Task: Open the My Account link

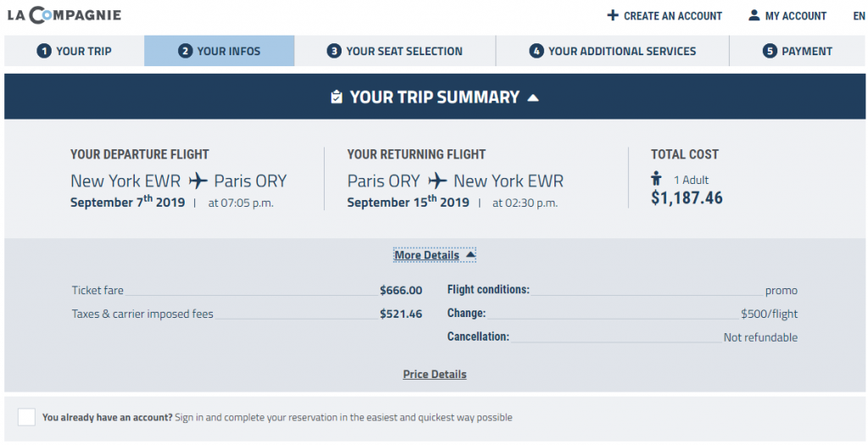Action: [x=787, y=16]
